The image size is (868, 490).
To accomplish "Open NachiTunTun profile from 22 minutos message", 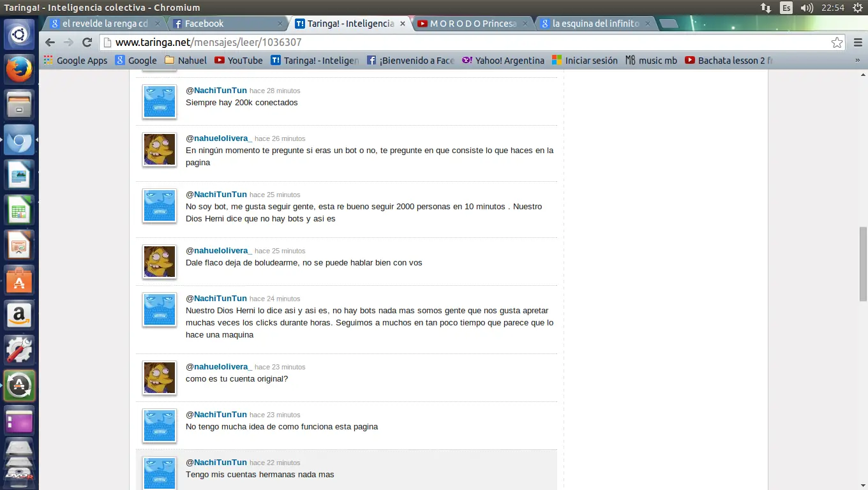I will [x=220, y=463].
